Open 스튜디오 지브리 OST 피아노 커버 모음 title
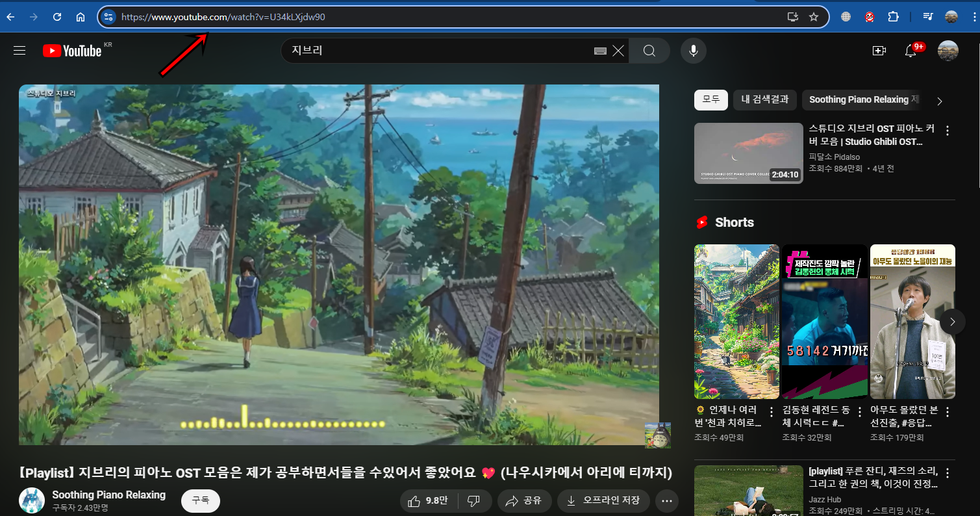980x516 pixels. pos(870,135)
